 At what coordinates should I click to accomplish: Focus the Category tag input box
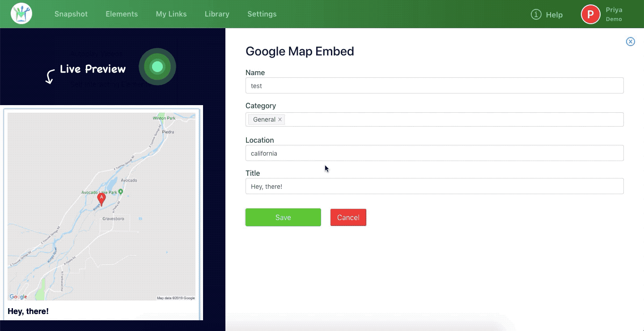(434, 119)
